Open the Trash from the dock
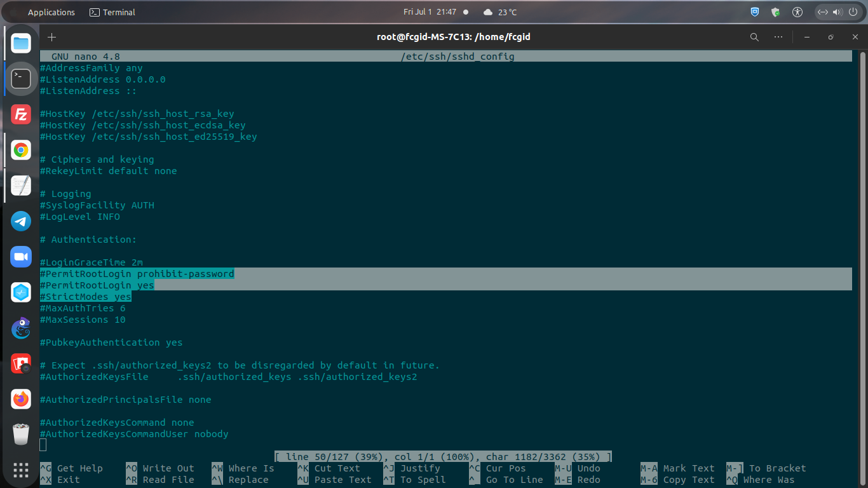The width and height of the screenshot is (868, 488). 21,435
